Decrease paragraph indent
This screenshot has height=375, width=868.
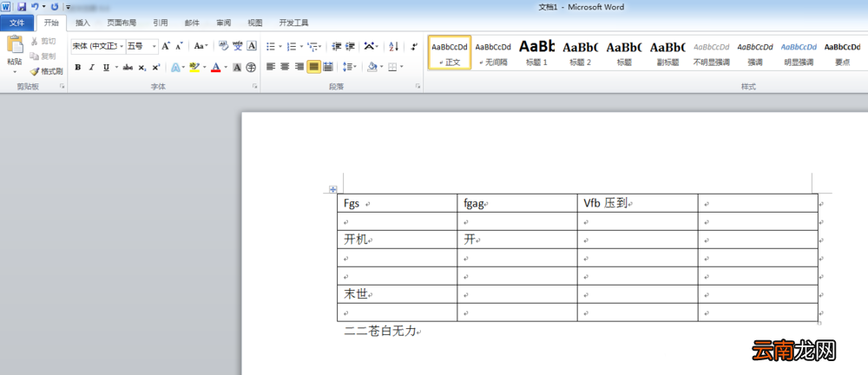[x=336, y=47]
